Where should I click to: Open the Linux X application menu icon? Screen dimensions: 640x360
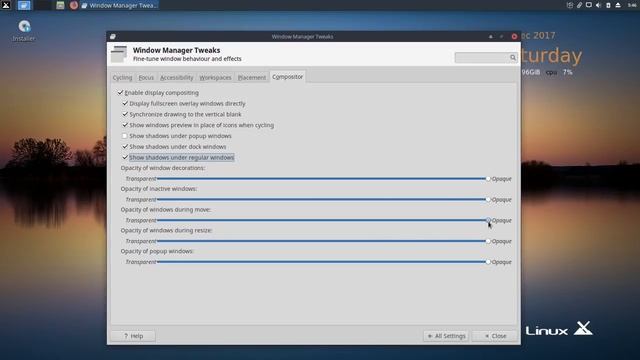[x=6, y=5]
